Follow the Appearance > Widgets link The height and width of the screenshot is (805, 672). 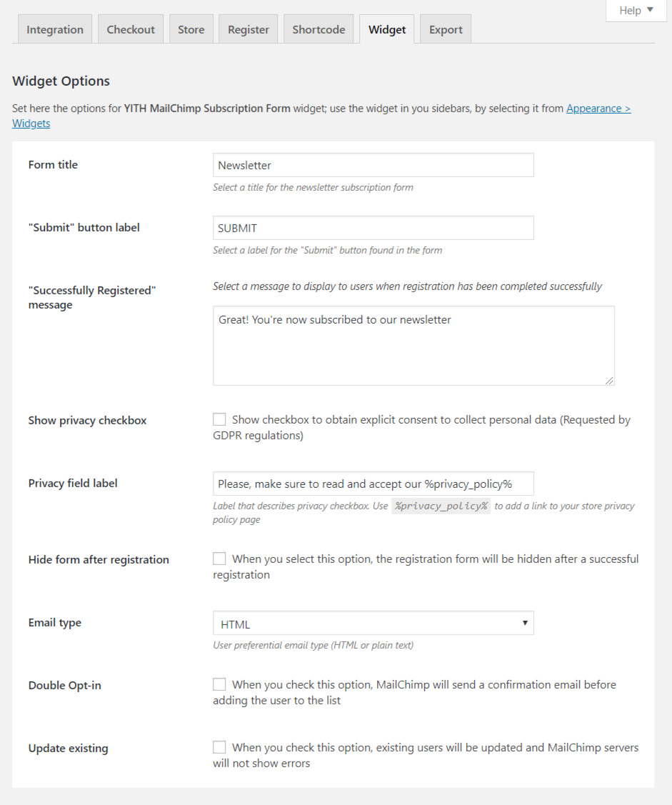click(x=598, y=109)
